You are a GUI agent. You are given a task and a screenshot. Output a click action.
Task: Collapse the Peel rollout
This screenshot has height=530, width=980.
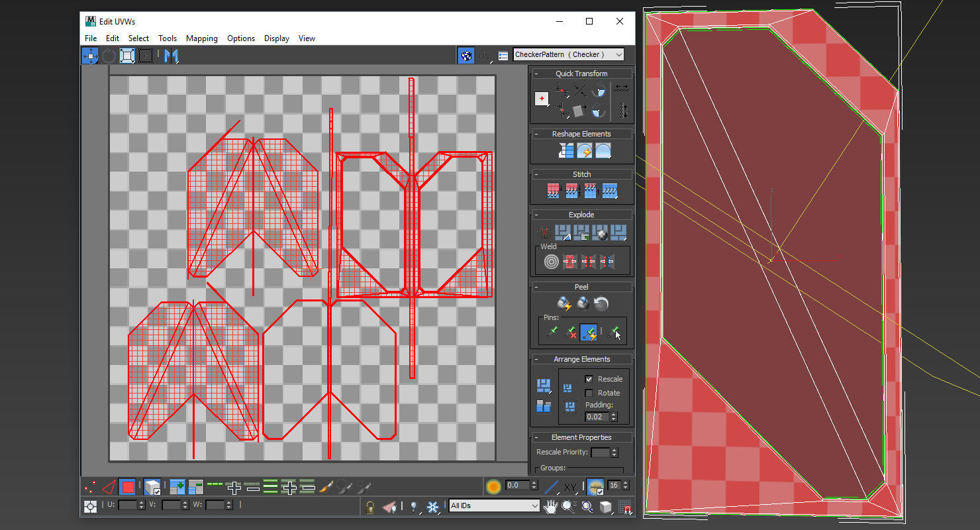[x=581, y=287]
